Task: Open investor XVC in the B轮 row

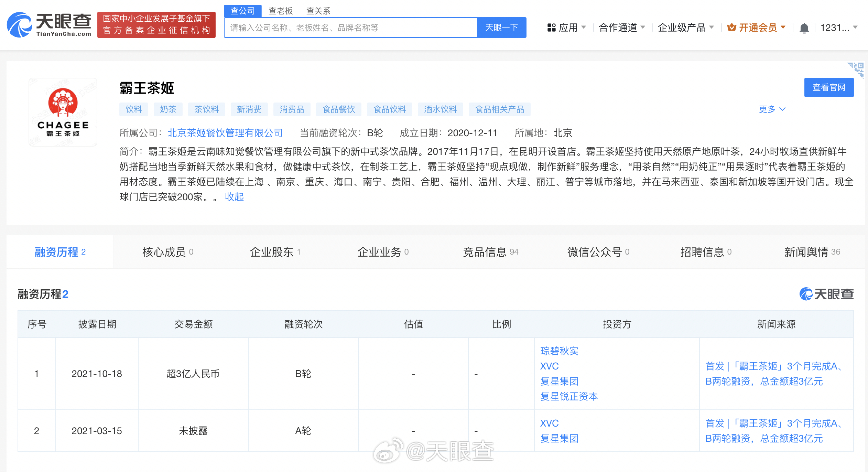Action: 550,366
